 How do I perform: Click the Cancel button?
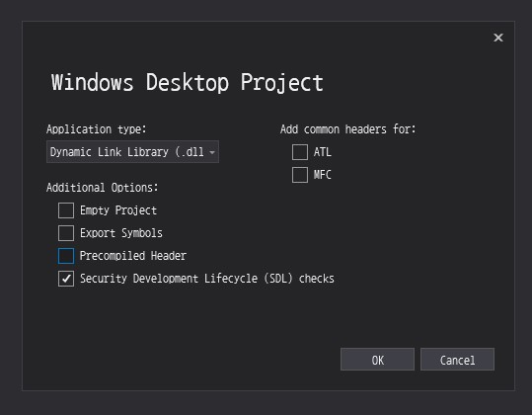457,360
